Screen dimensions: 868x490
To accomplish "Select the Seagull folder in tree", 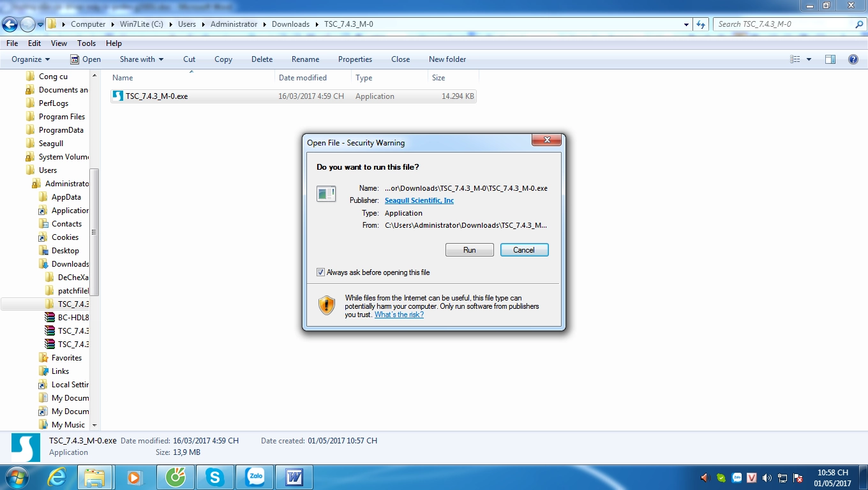I will [50, 144].
